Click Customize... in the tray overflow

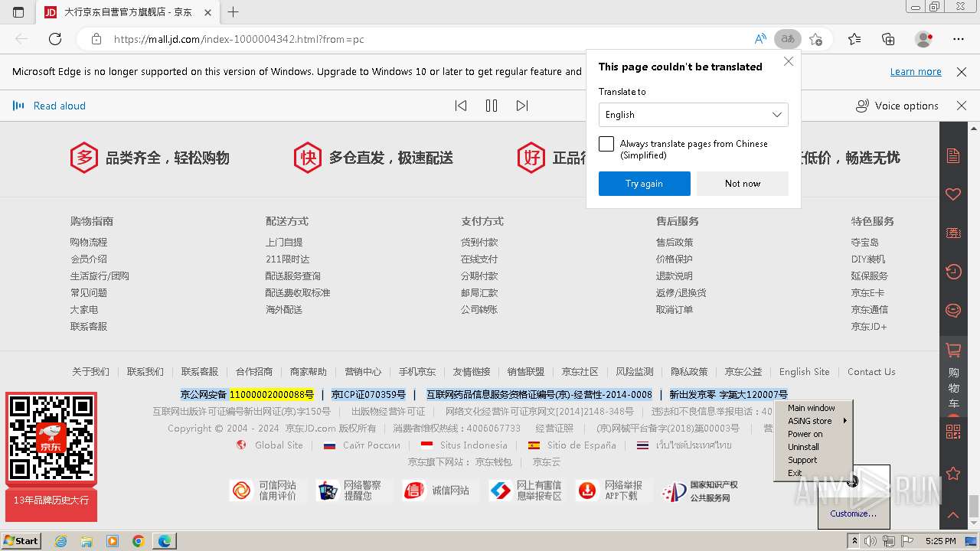854,514
